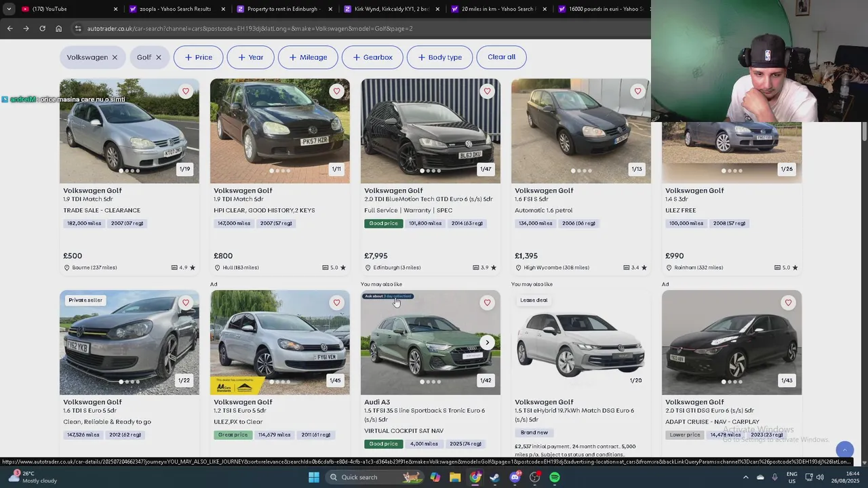Open File Explorer from the taskbar
Viewport: 868px width, 488px height.
tap(455, 477)
